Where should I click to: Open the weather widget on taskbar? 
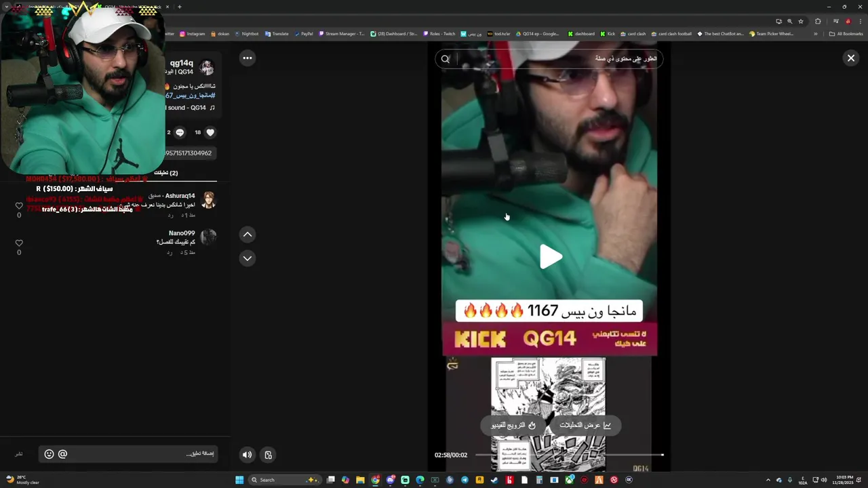click(24, 480)
